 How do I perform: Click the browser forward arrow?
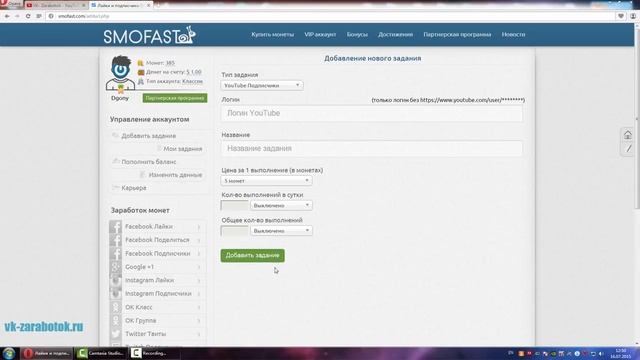(x=17, y=16)
